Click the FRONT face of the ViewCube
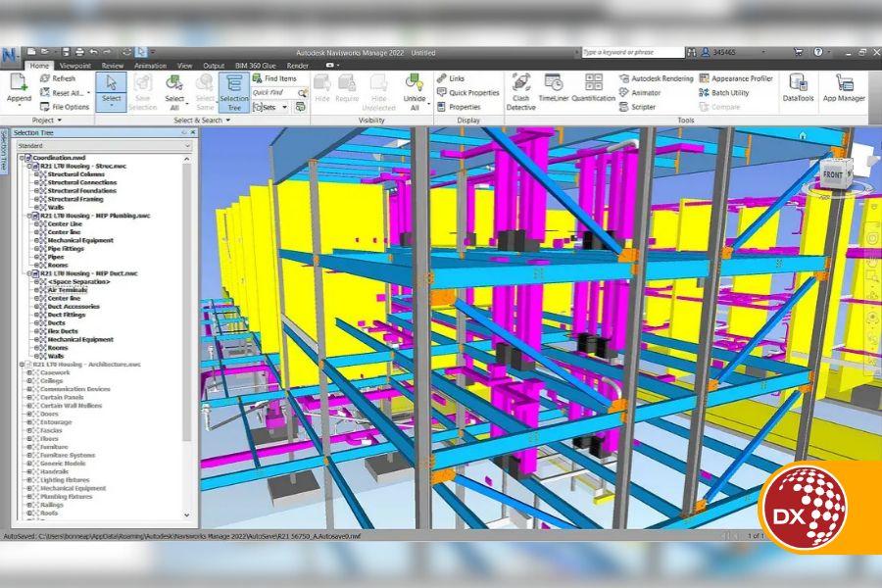The width and height of the screenshot is (882, 588). pos(832,174)
